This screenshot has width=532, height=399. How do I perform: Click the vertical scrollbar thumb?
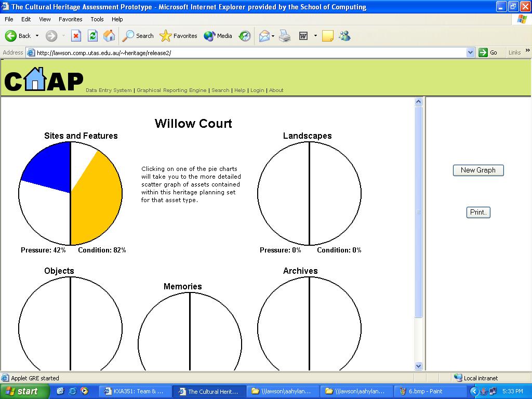[418, 212]
